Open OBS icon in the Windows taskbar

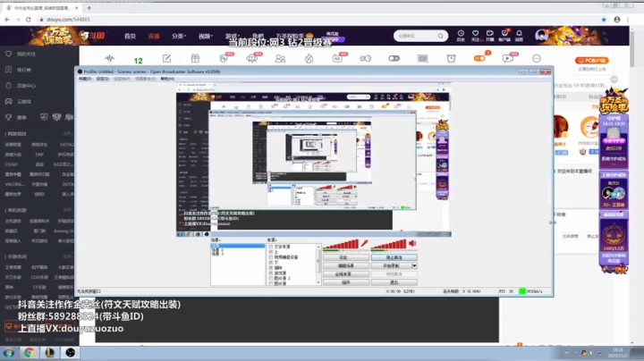tap(71, 352)
